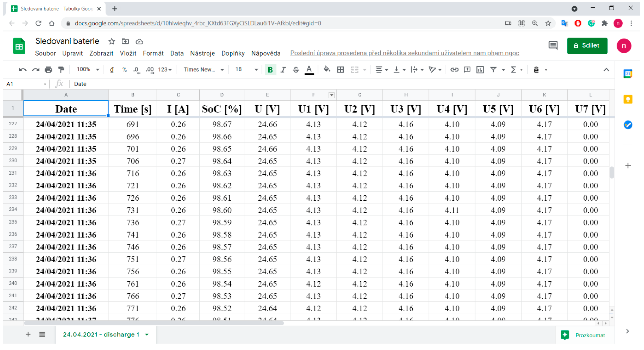The height and width of the screenshot is (350, 644).
Task: Open comment history icon
Action: click(x=553, y=46)
